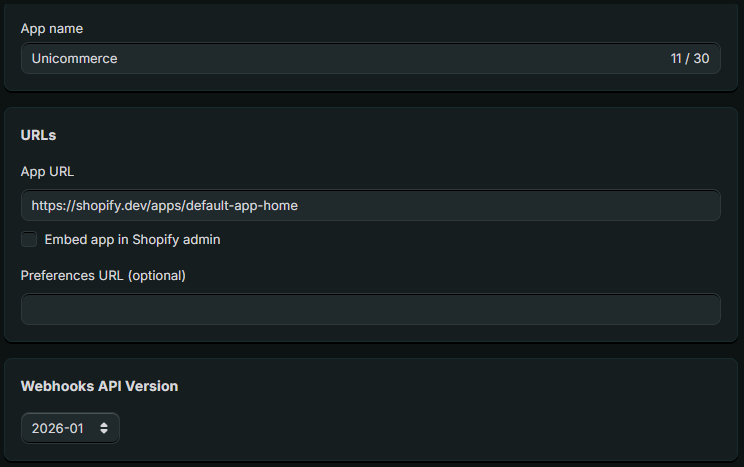Enable Embed app in Shopify admin checkbox

click(29, 240)
